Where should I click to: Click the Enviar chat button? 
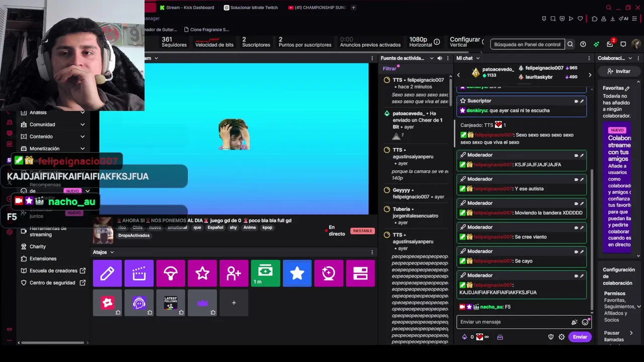pyautogui.click(x=580, y=337)
